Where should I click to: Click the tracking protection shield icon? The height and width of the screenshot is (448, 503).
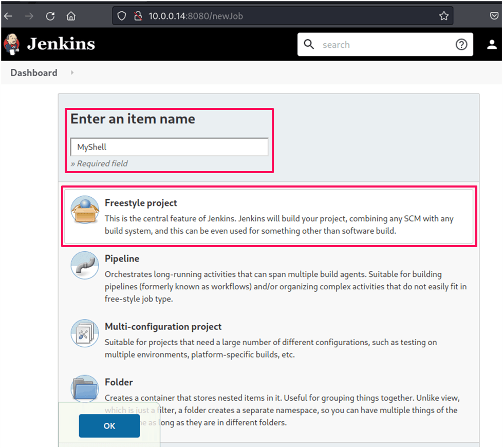[121, 15]
